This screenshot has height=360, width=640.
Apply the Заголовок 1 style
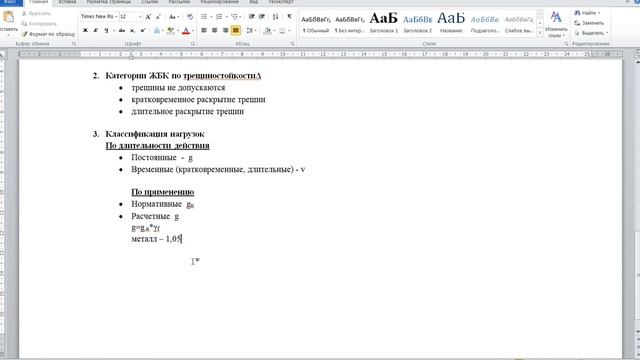(x=384, y=24)
